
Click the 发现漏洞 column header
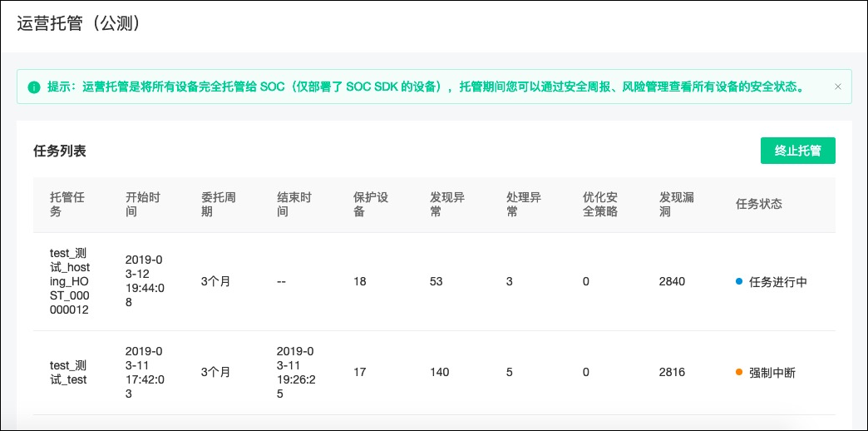click(x=677, y=205)
